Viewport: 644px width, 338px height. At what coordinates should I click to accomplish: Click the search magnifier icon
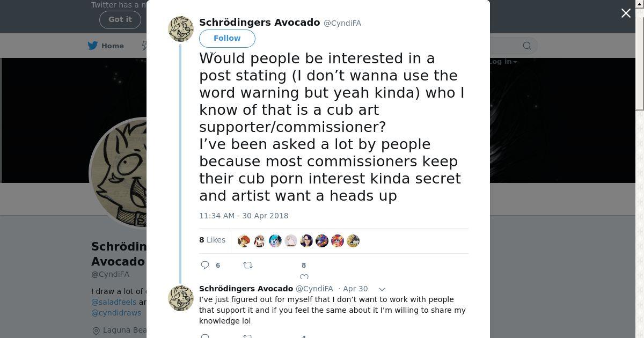(x=527, y=46)
